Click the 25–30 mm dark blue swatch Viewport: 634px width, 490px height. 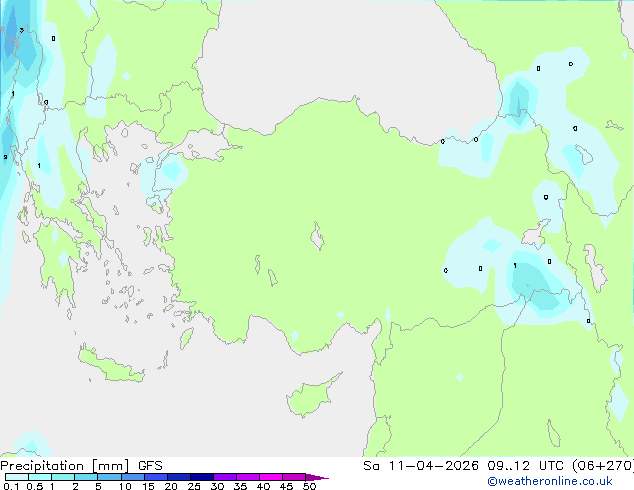pyautogui.click(x=202, y=477)
